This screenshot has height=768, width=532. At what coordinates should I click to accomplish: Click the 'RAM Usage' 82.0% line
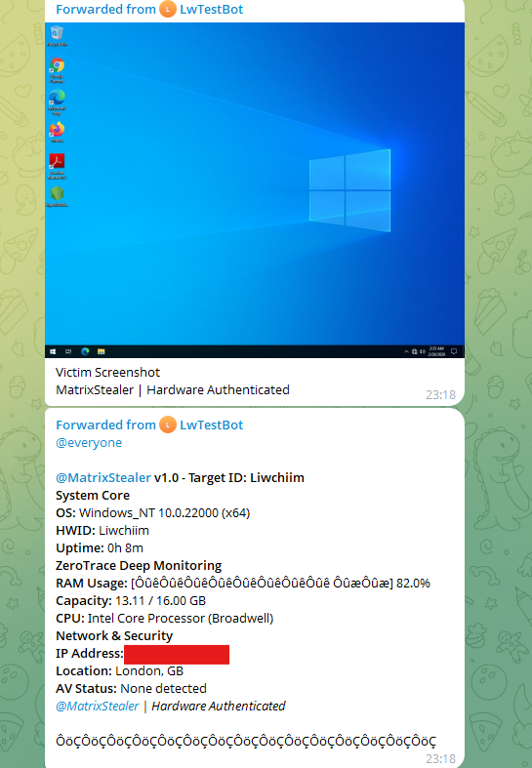click(x=243, y=583)
